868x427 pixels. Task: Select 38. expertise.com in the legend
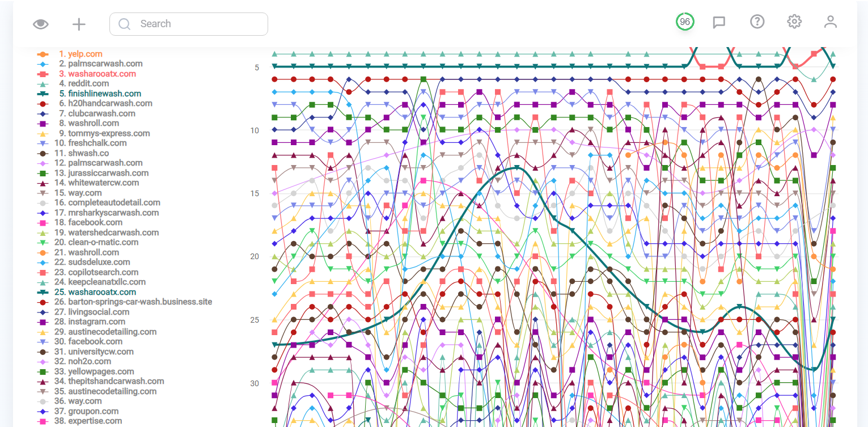click(79, 421)
